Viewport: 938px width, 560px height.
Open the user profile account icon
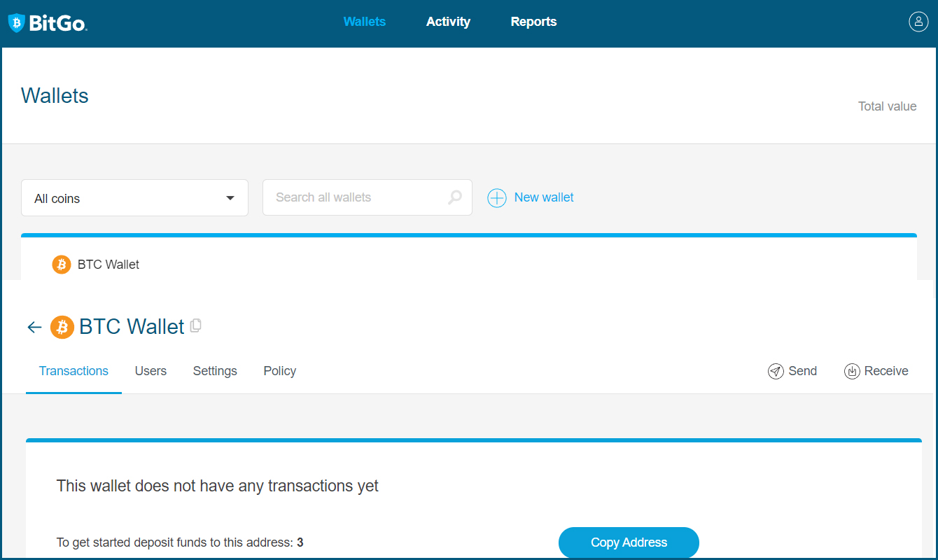918,22
